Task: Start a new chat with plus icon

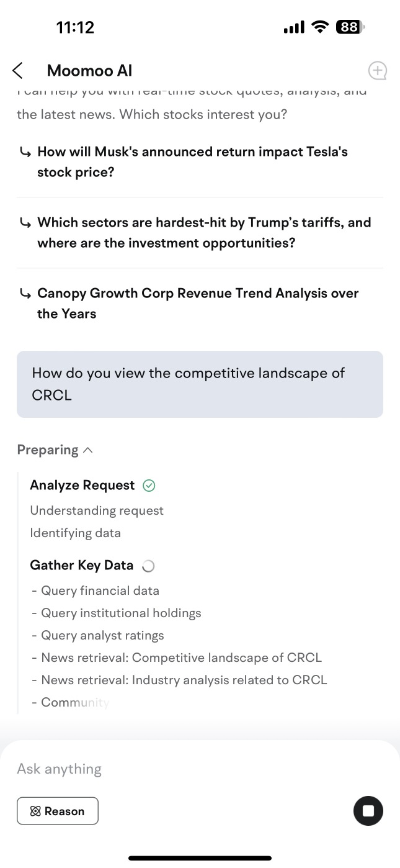Action: click(x=378, y=71)
